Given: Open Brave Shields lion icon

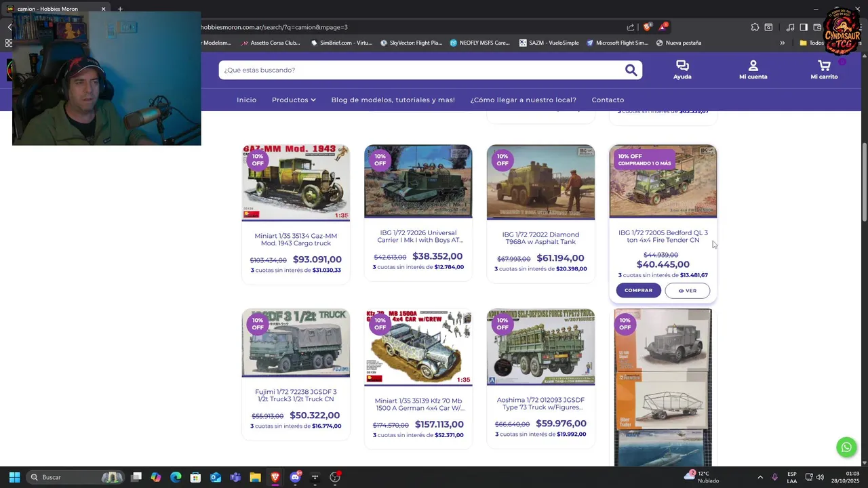Looking at the screenshot, I should point(647,27).
